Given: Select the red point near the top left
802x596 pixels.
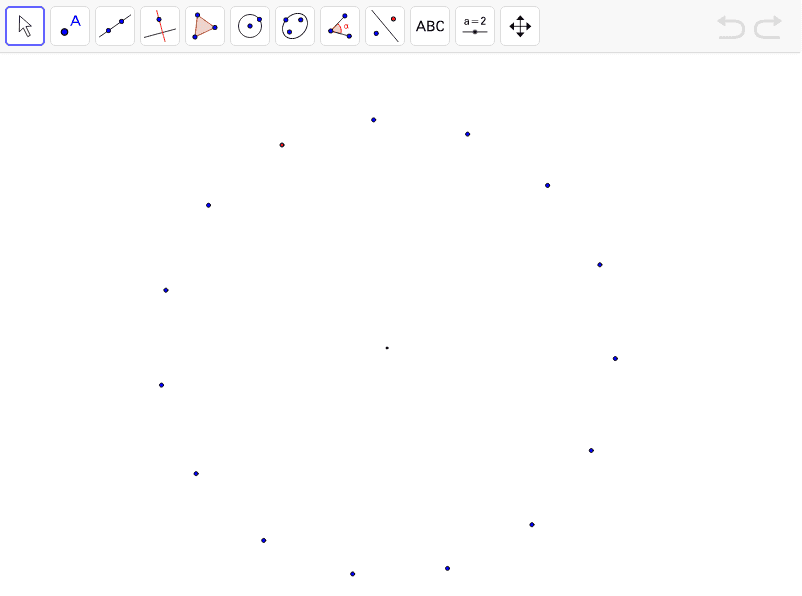Looking at the screenshot, I should point(281,145).
